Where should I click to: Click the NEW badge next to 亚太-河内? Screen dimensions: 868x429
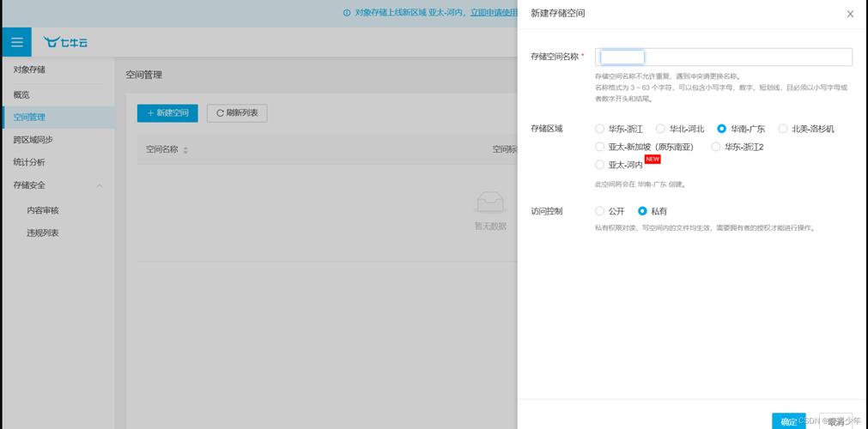tap(653, 159)
